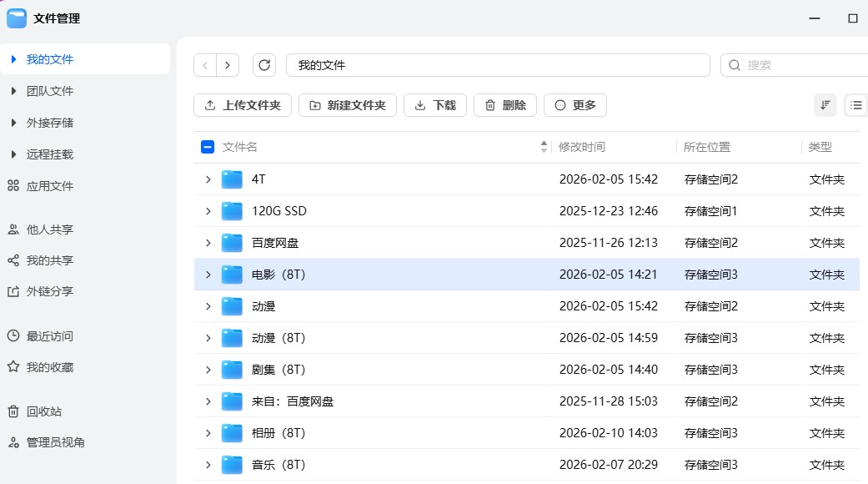Viewport: 868px width, 484px height.
Task: Expand 外接存储 sidebar arrow
Action: click(14, 123)
